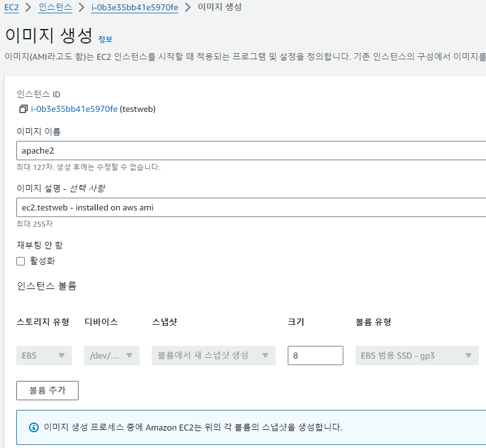Enable the 재부팅 안 함 활성화 checkbox
This screenshot has height=448, width=486.
point(21,261)
